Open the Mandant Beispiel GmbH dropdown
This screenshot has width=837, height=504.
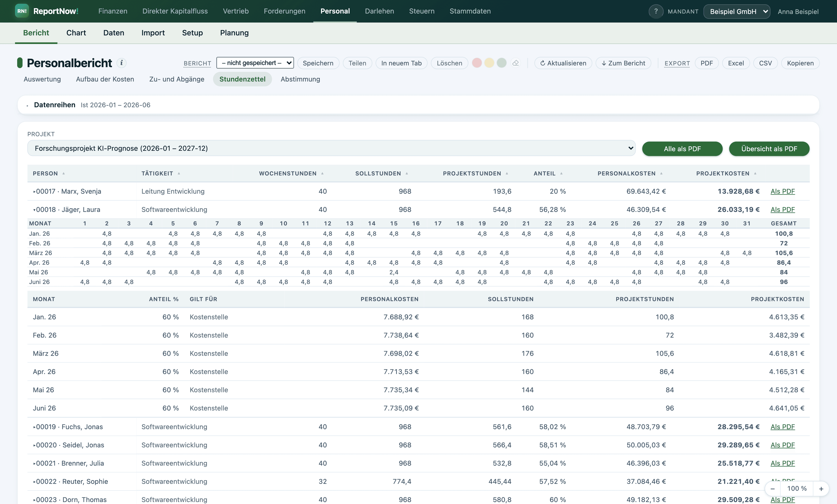[737, 12]
